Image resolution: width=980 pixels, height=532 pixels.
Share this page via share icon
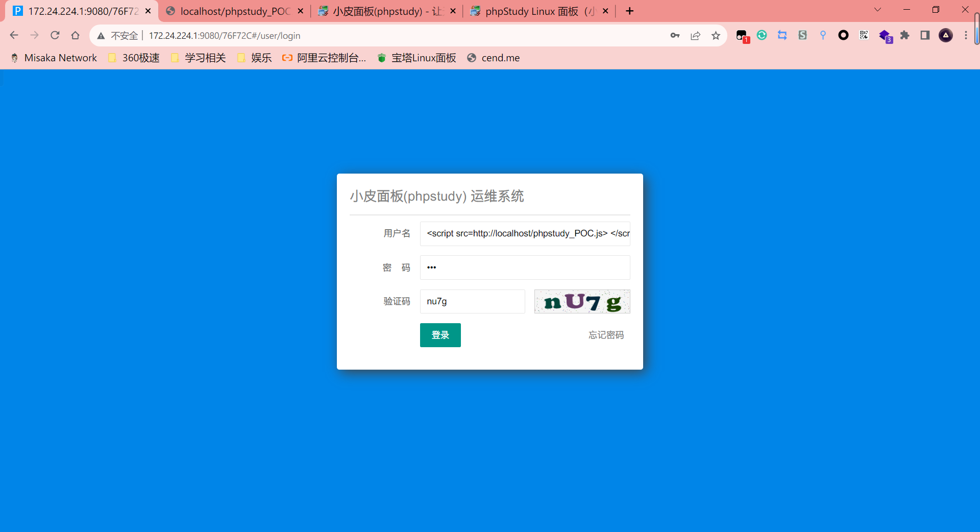pyautogui.click(x=695, y=35)
